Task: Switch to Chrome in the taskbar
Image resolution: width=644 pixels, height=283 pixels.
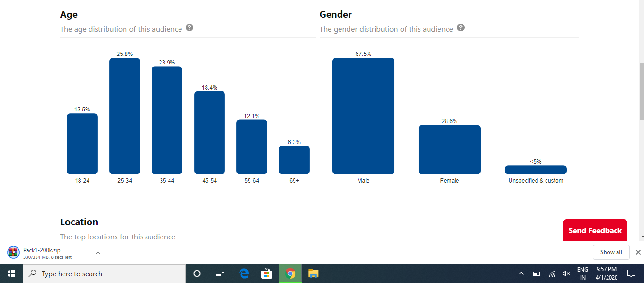Action: click(x=290, y=274)
